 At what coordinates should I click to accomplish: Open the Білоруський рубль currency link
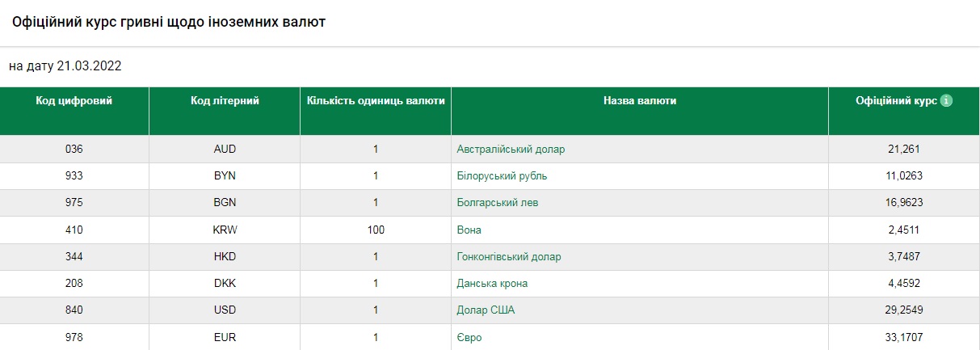click(x=507, y=176)
